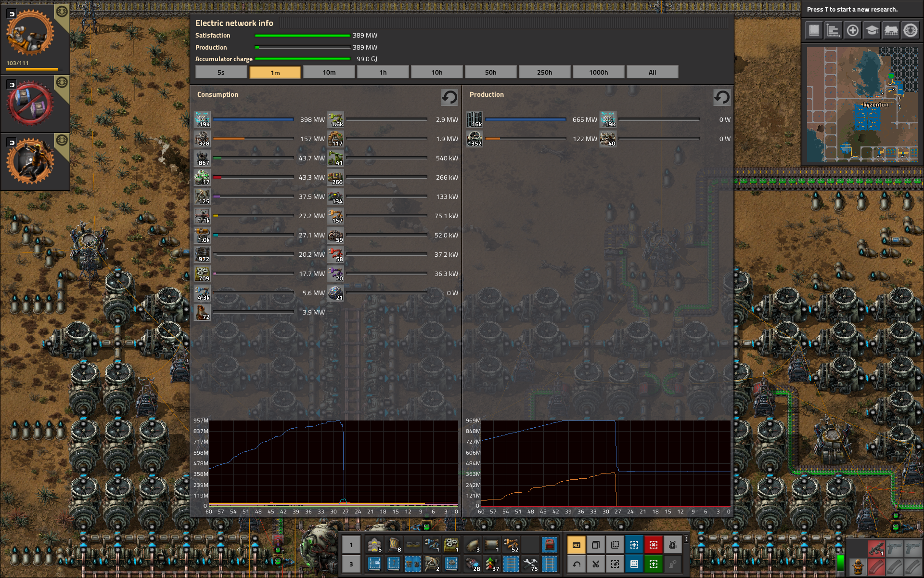Click the jumping character alert icon
The width and height of the screenshot is (924, 578).
tap(30, 161)
